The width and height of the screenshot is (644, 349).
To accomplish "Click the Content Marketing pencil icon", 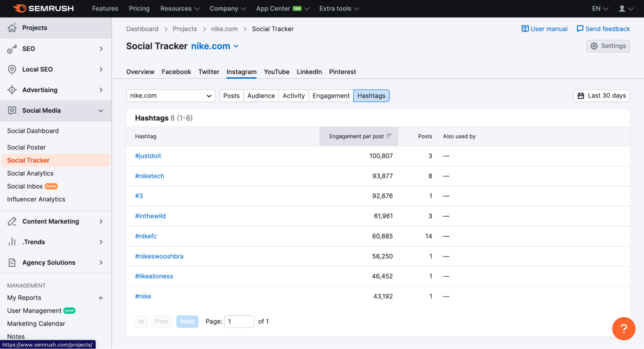I will pyautogui.click(x=12, y=222).
